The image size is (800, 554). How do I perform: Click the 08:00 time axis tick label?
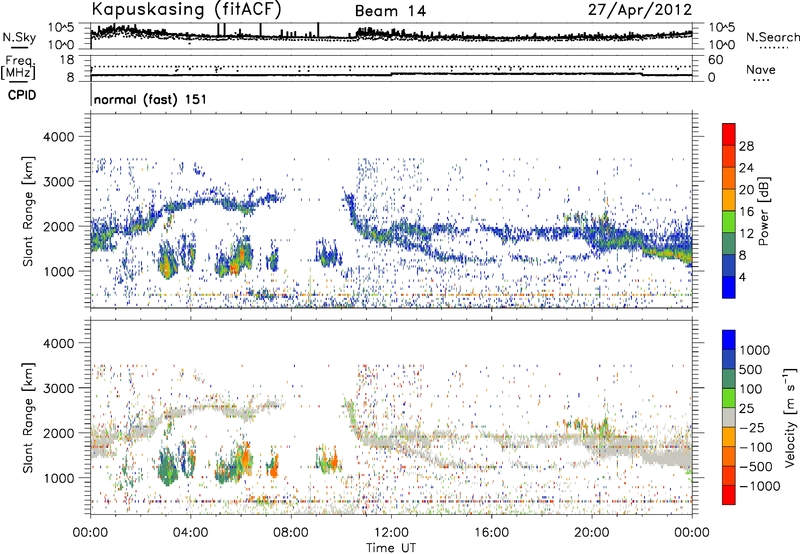pos(291,533)
